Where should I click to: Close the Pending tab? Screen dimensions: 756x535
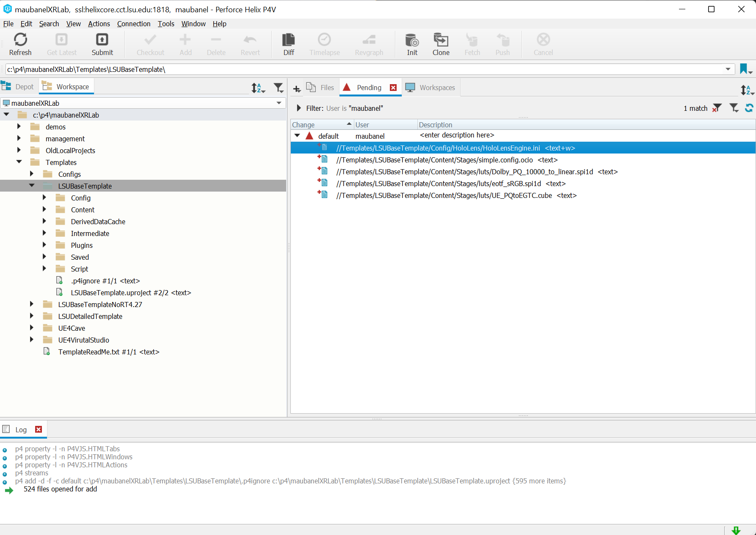[x=393, y=88]
